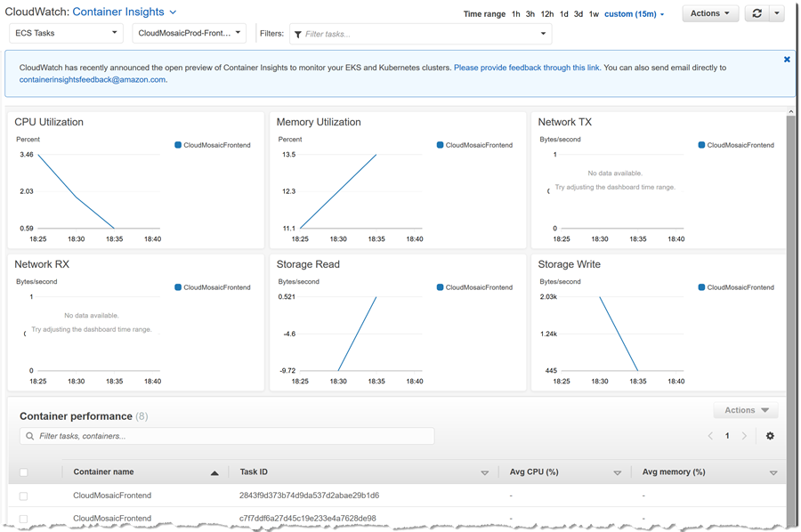Image resolution: width=801 pixels, height=532 pixels.
Task: Click Task ID 2843f9d373b74d9da537d2abae29b1d6
Action: [309, 496]
